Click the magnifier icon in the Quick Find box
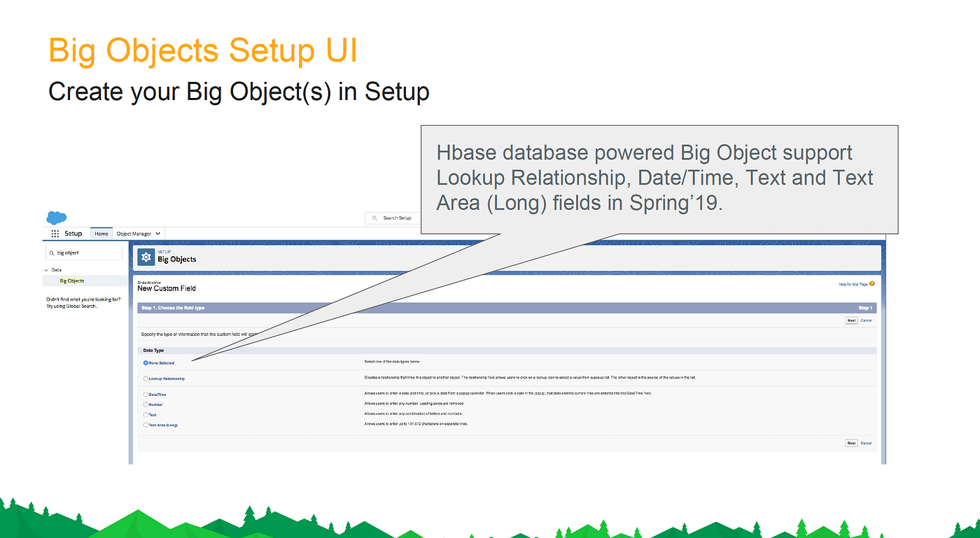Image resolution: width=980 pixels, height=538 pixels. tap(53, 253)
